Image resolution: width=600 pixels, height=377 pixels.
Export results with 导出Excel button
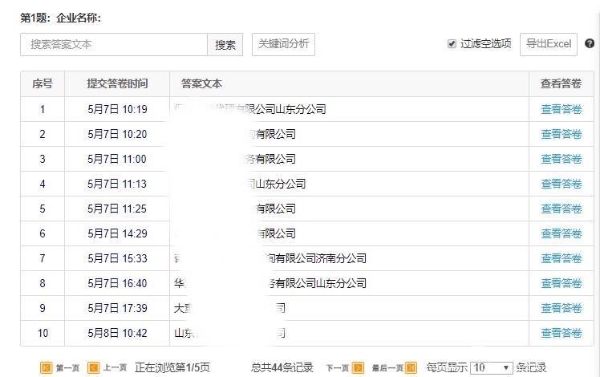548,44
